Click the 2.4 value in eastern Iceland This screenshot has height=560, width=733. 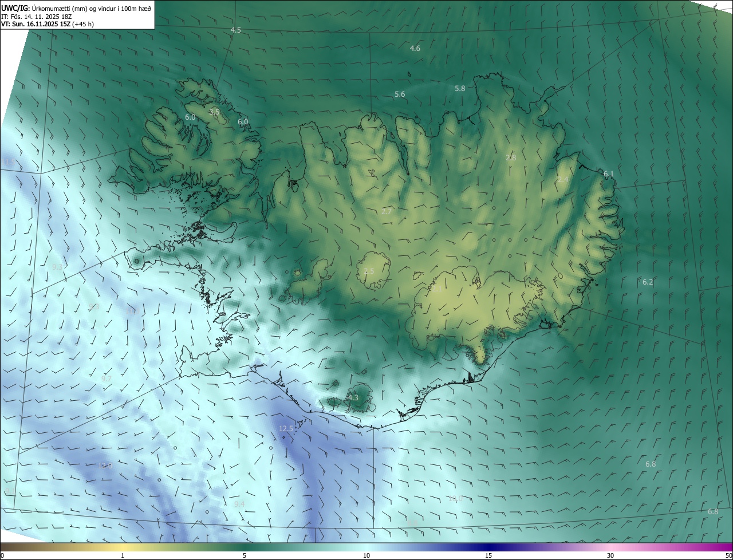563,179
